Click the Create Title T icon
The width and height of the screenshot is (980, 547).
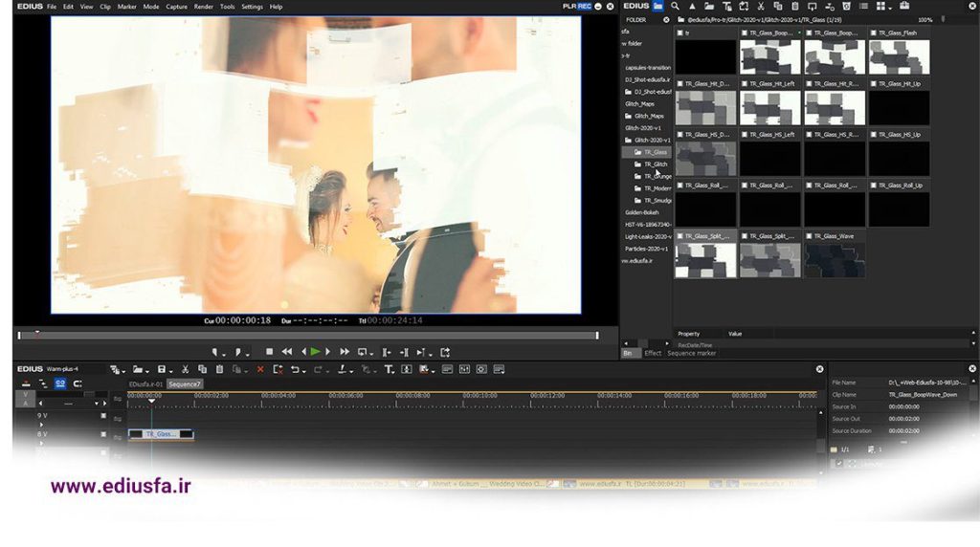tap(389, 370)
